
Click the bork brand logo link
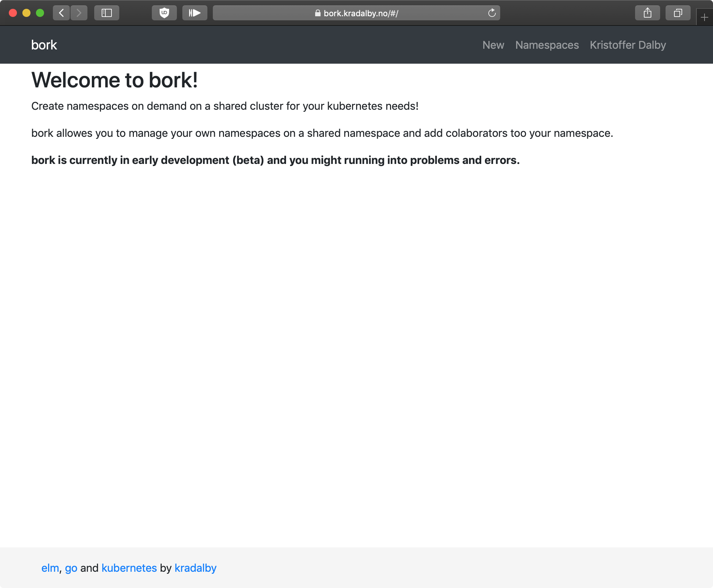44,45
